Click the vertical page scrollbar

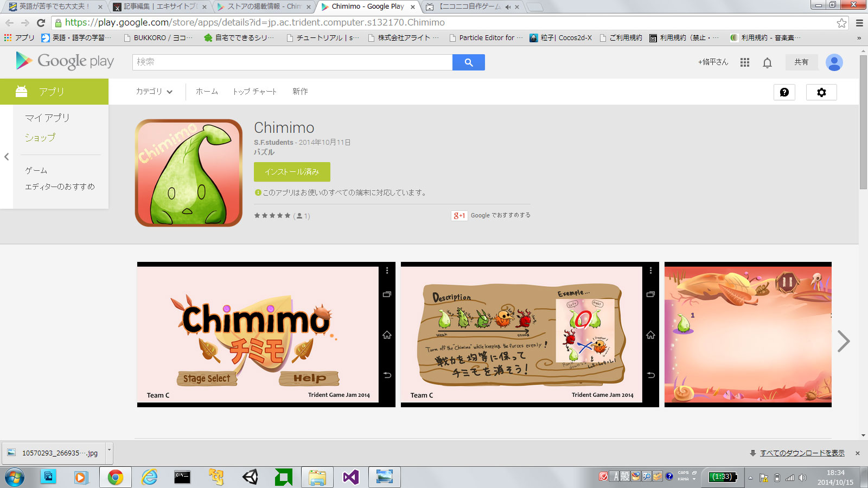coord(863,122)
